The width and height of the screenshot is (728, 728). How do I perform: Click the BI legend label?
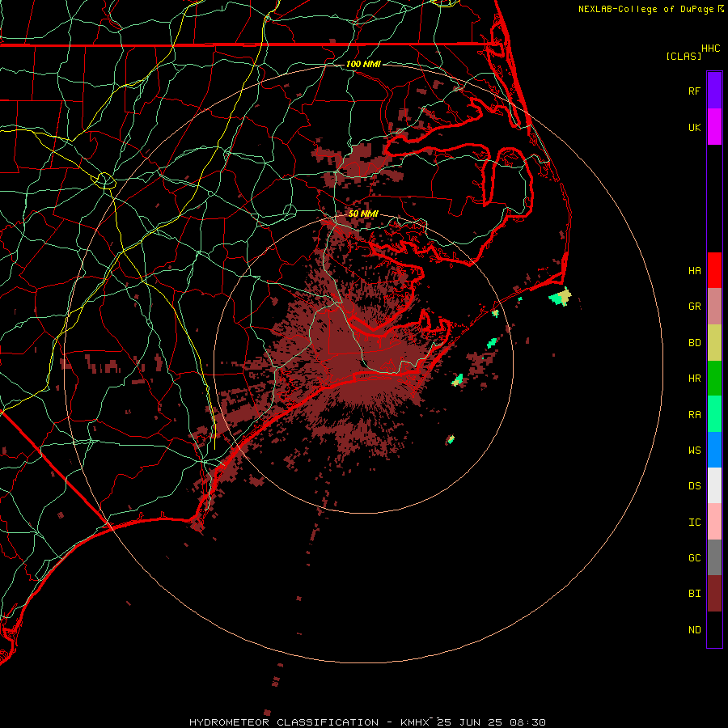click(x=694, y=594)
